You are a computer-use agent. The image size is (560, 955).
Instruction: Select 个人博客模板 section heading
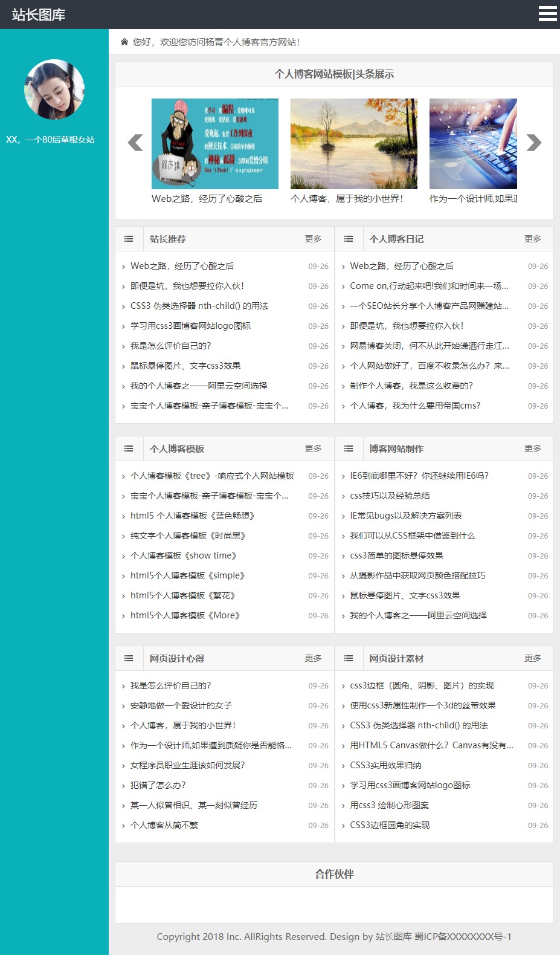click(177, 448)
